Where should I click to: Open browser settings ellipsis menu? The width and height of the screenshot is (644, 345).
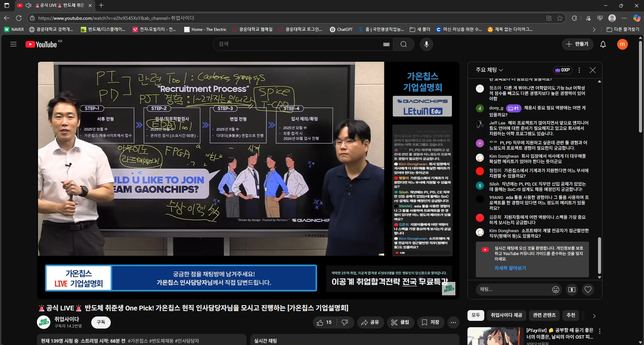(x=624, y=18)
